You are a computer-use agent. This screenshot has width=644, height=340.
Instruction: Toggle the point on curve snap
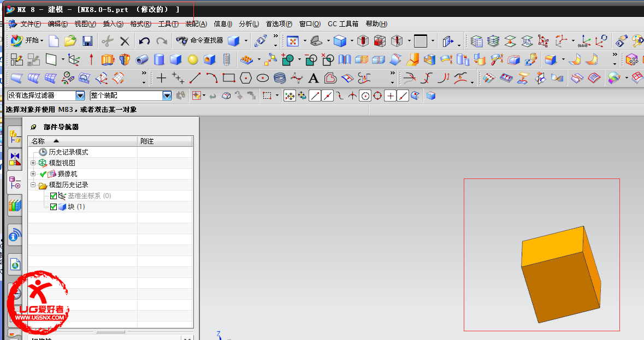click(x=403, y=96)
